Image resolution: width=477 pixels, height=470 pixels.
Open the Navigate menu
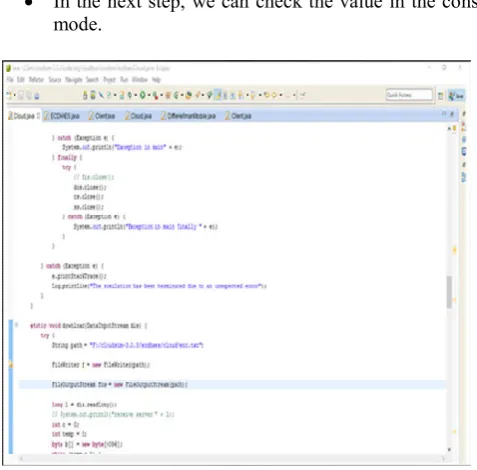pyautogui.click(x=74, y=80)
